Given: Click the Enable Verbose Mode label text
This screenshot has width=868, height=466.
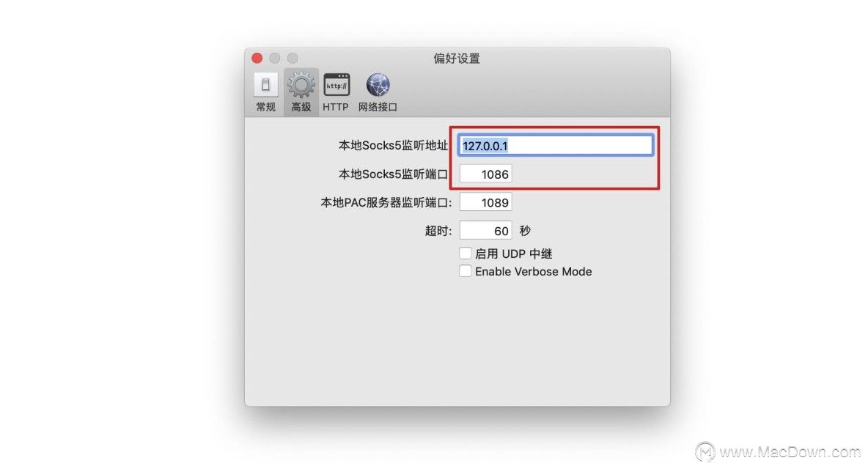Looking at the screenshot, I should (x=533, y=272).
